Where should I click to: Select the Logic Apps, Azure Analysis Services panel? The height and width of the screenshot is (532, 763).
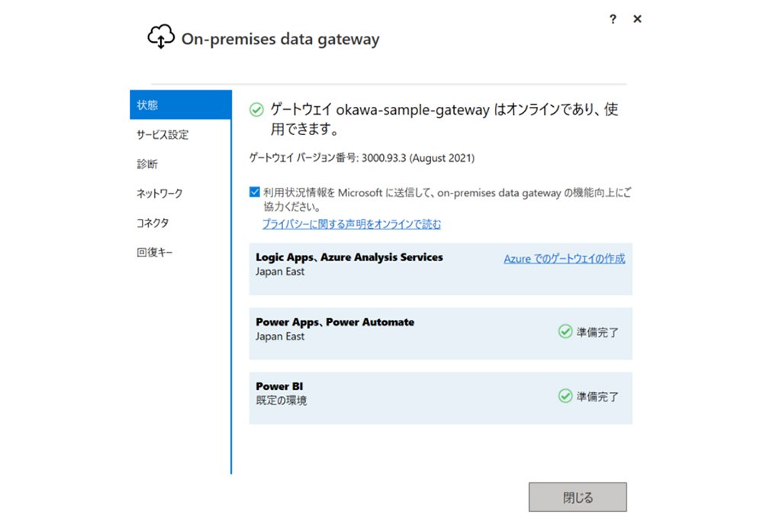click(x=441, y=269)
